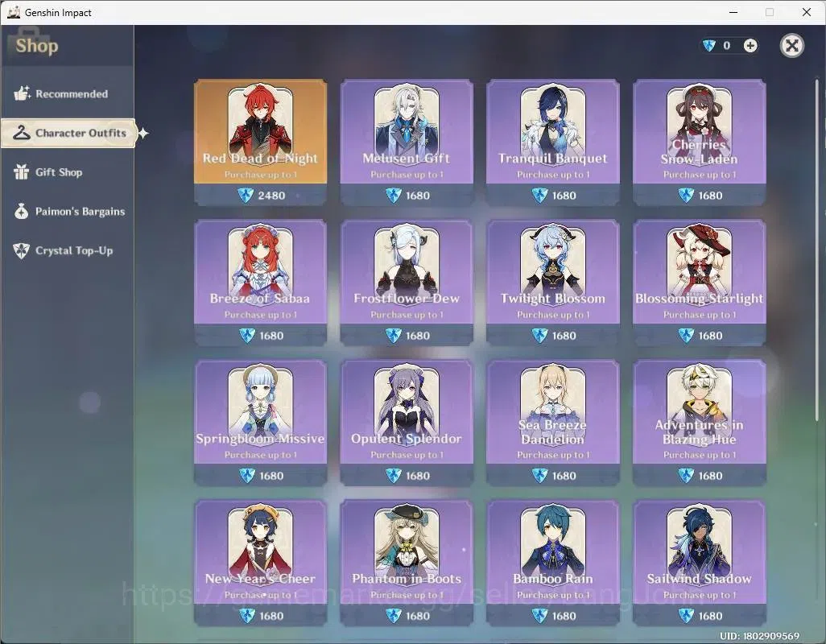The height and width of the screenshot is (644, 826).
Task: Open the Phantom in Boots outfit card
Action: coord(406,563)
